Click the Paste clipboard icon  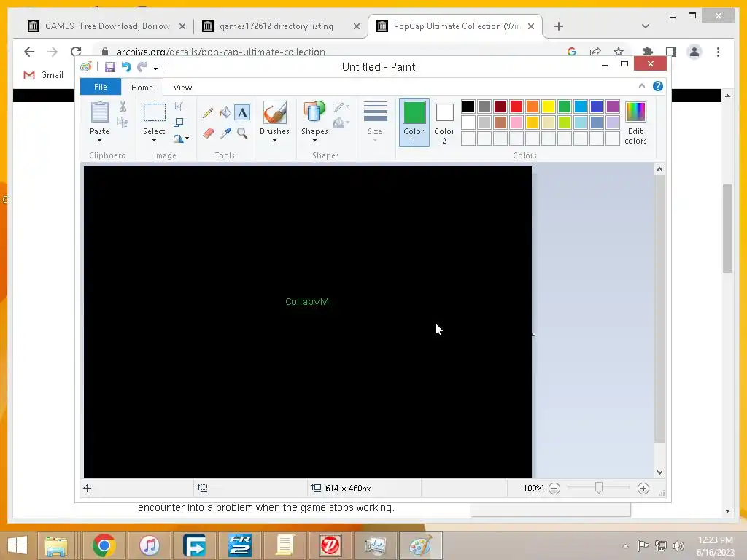pos(99,113)
